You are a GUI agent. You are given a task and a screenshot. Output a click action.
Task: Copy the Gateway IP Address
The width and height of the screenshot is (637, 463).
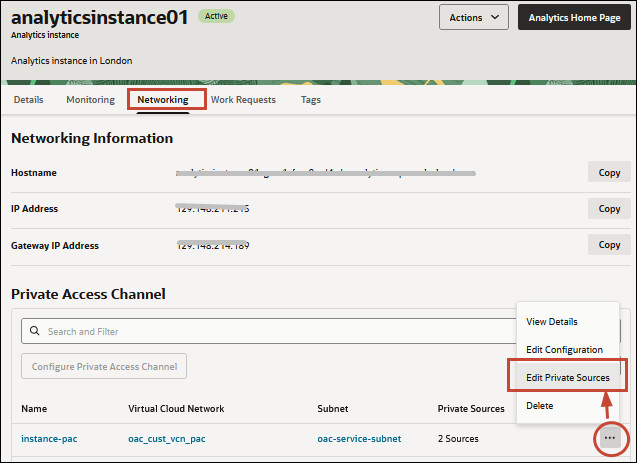pyautogui.click(x=609, y=245)
